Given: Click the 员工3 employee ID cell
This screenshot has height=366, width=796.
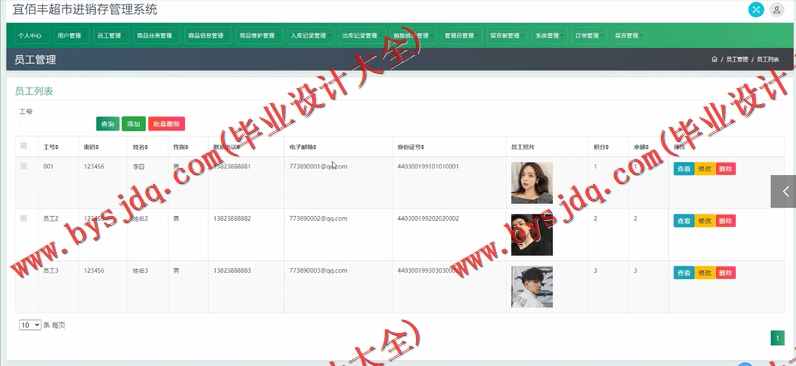Looking at the screenshot, I should [51, 271].
